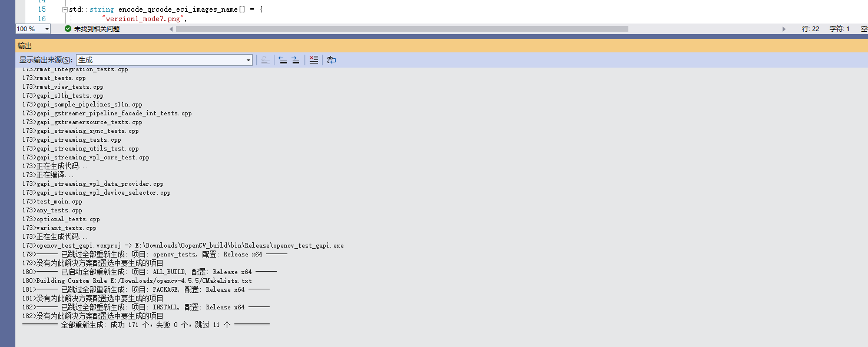Screen dimensions: 868x347
Task: Click the horizontal scrollbar right arrow
Action: tap(784, 29)
